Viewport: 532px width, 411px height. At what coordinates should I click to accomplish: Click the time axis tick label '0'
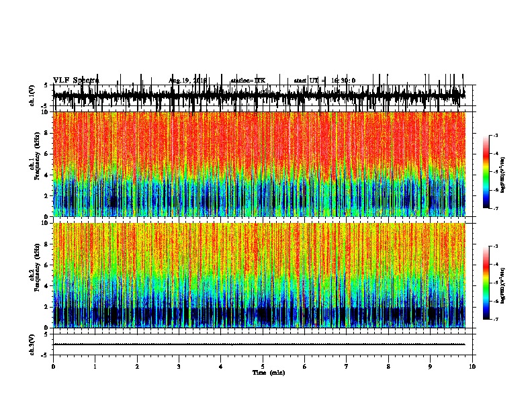point(53,367)
